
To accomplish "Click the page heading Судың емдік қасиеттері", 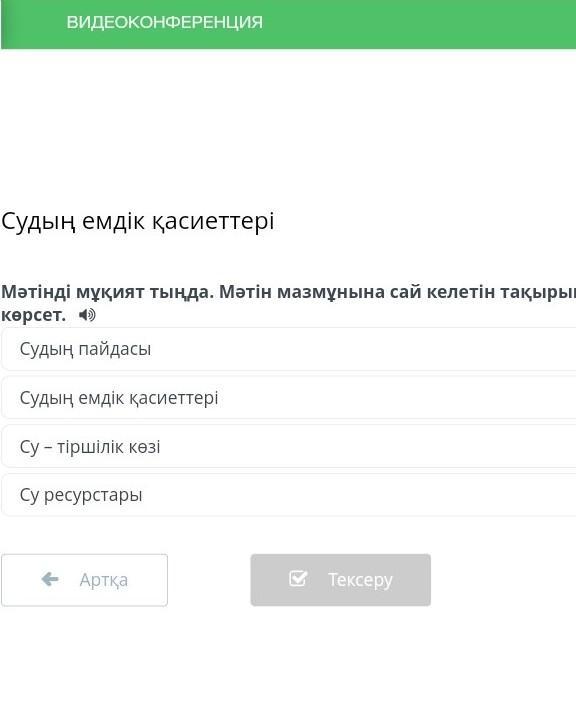I will point(138,222).
